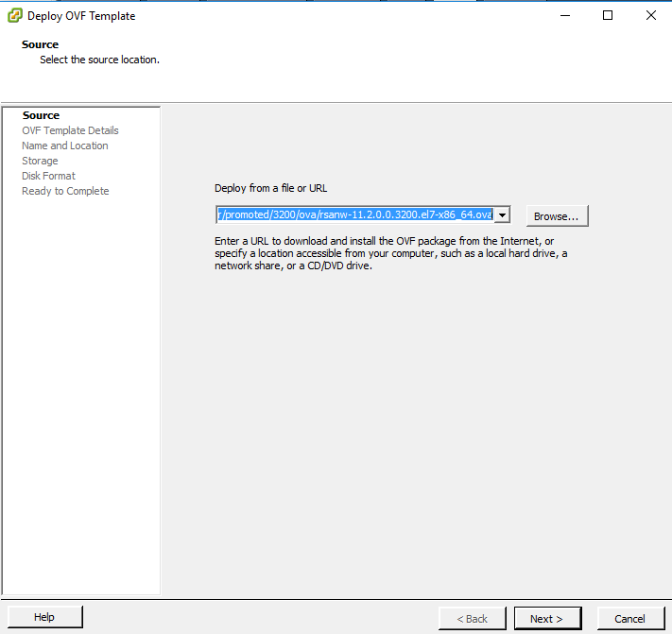This screenshot has height=634, width=672.
Task: Select the Storage wizard step
Action: tap(40, 161)
